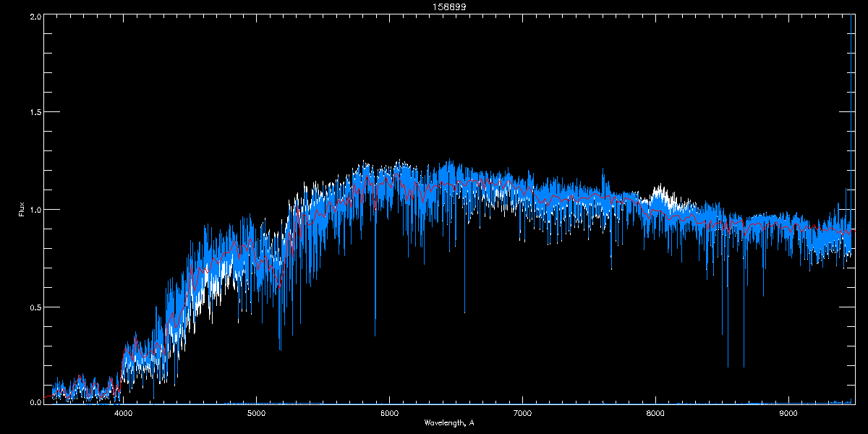This screenshot has height=434, width=868.
Task: Click the Flux y-axis label
Action: pos(21,209)
